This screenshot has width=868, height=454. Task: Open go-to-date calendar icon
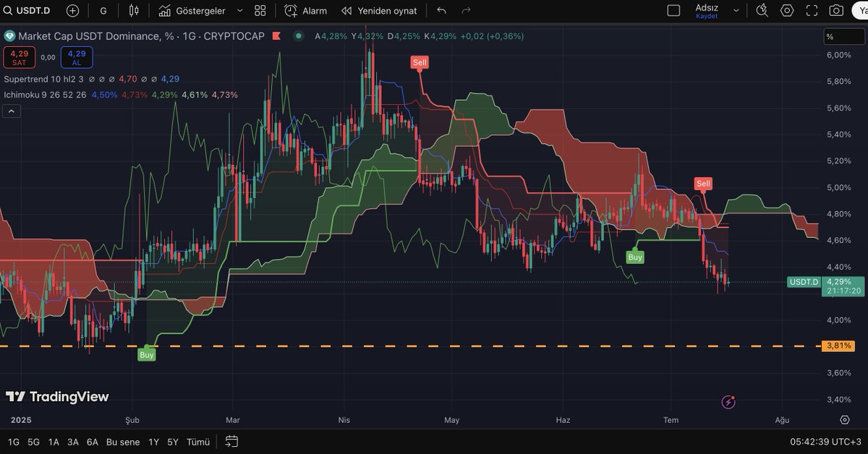pyautogui.click(x=231, y=442)
